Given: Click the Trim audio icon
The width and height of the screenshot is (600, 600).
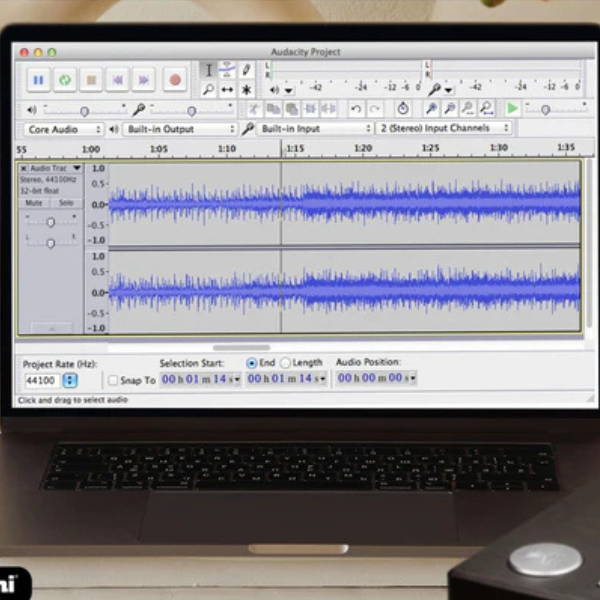Looking at the screenshot, I should point(310,109).
